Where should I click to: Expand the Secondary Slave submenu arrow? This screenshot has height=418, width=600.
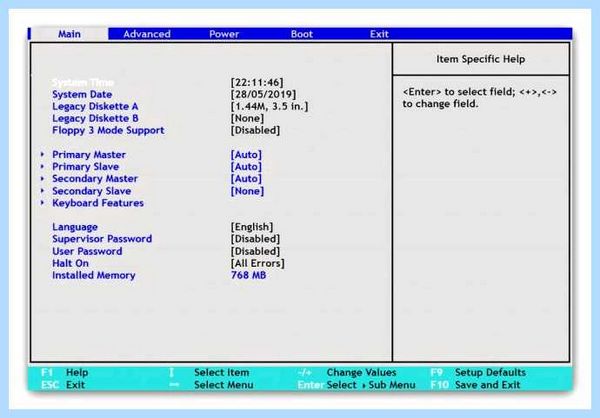[42, 191]
